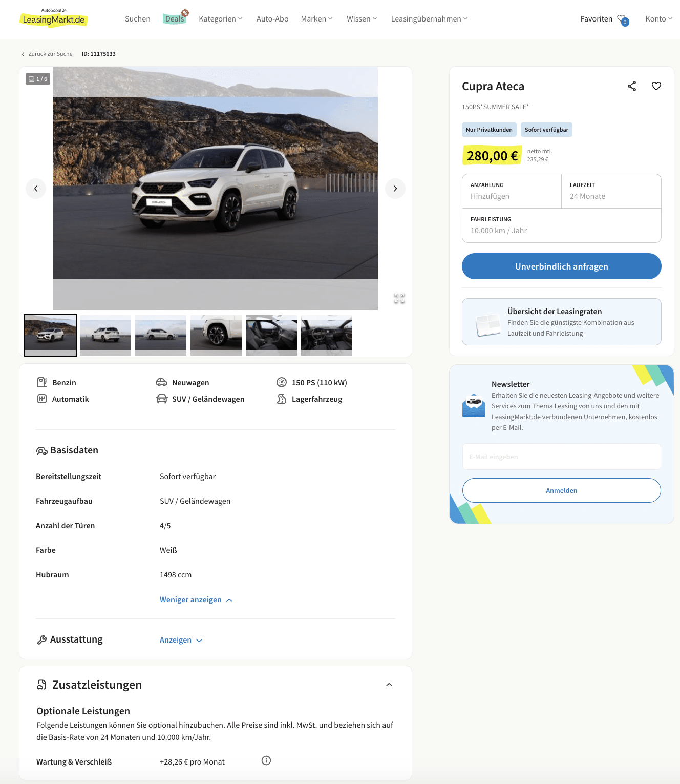Expand Ausstattung with Anzeigen
Screen dimensions: 680x784
(181, 640)
